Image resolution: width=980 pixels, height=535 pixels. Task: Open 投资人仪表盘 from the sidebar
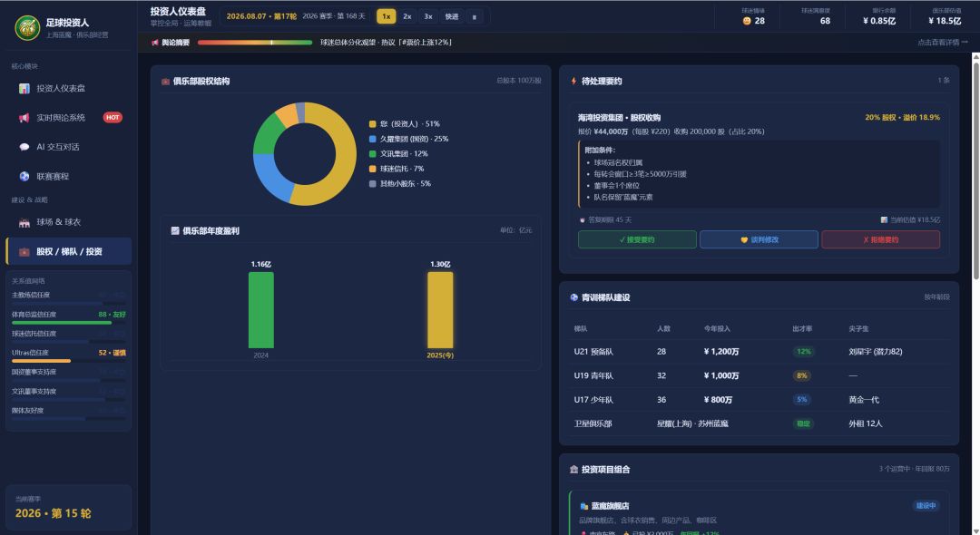pos(69,89)
